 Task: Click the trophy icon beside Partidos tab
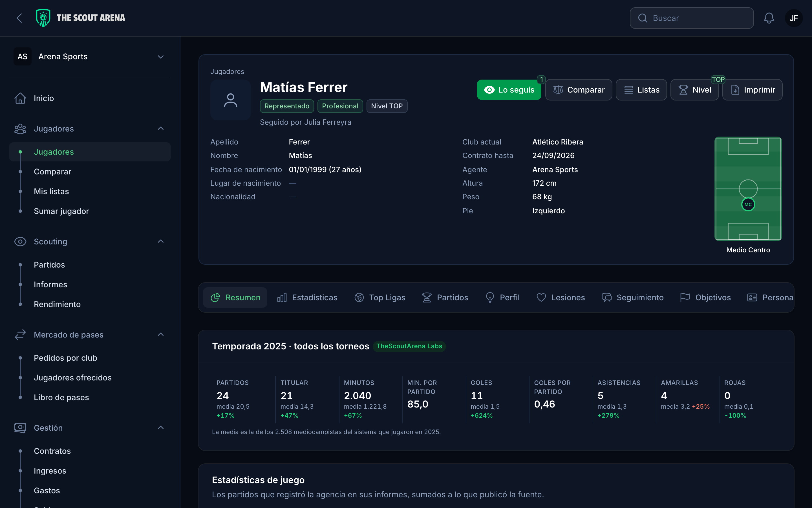pos(427,298)
